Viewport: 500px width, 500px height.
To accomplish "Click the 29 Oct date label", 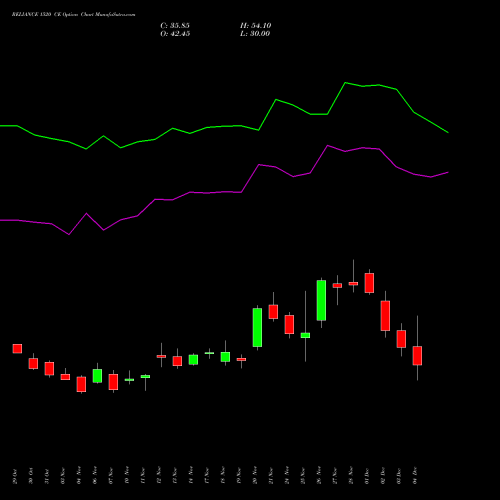I will (x=15, y=476).
